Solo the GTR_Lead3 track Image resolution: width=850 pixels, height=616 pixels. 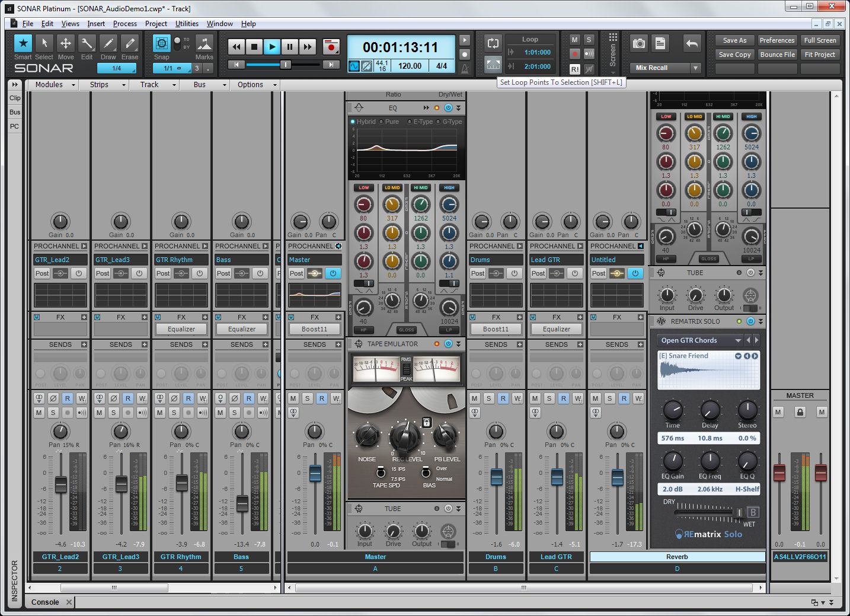[113, 413]
